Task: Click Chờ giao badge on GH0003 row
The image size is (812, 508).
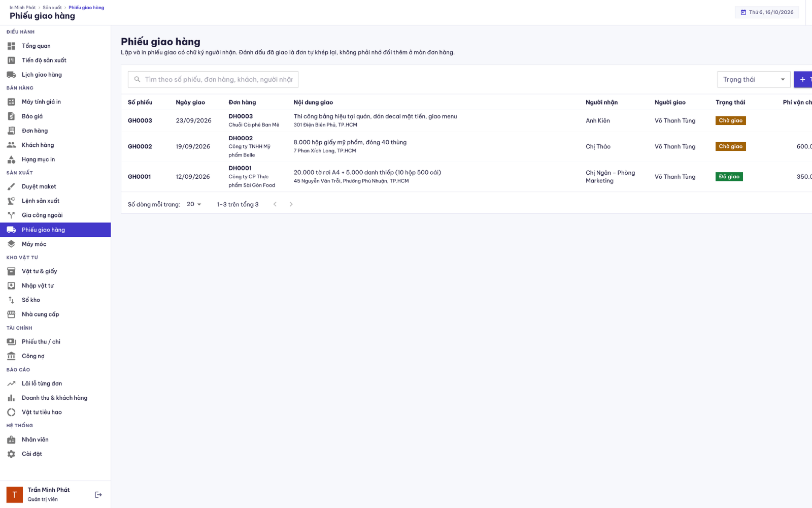Action: (731, 120)
